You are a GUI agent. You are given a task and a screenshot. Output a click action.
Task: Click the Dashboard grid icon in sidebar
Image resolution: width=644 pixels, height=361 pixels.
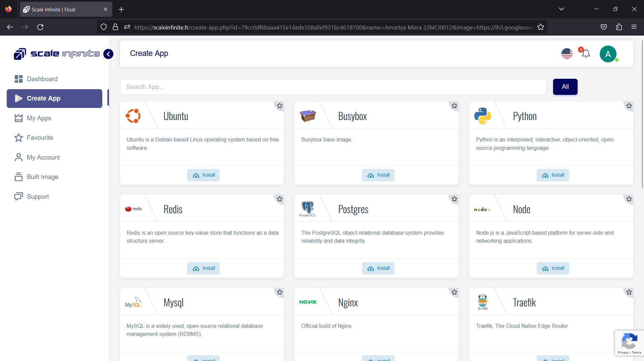tap(18, 79)
